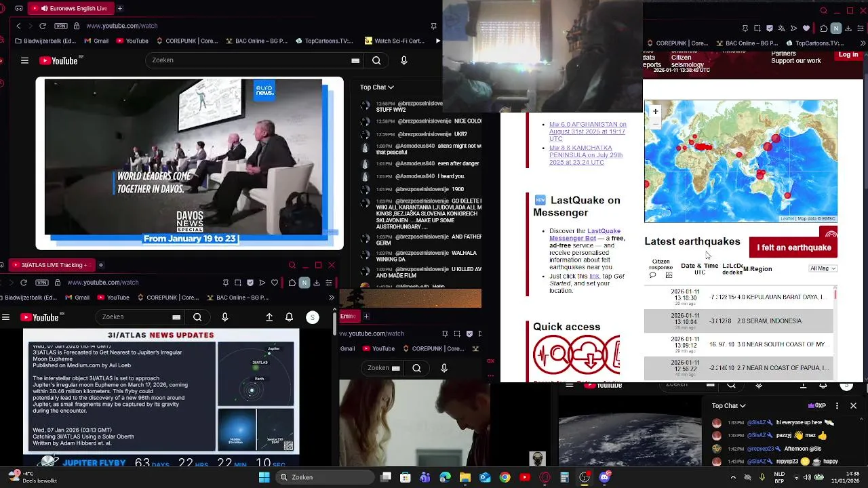
Task: Select the Eminc tab in middle window
Action: coord(349,316)
